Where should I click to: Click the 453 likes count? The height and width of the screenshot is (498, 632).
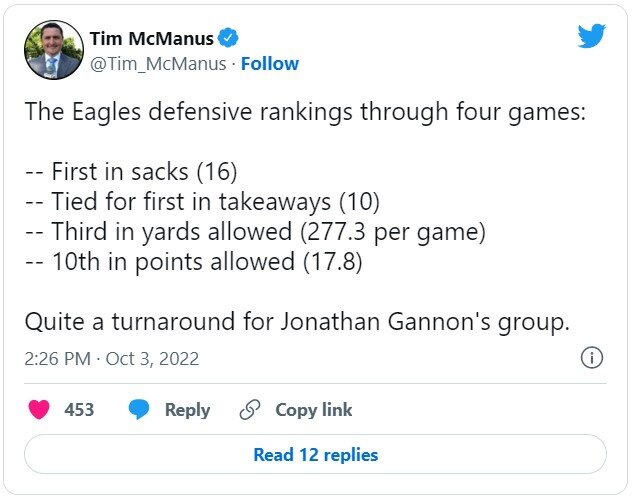[79, 410]
